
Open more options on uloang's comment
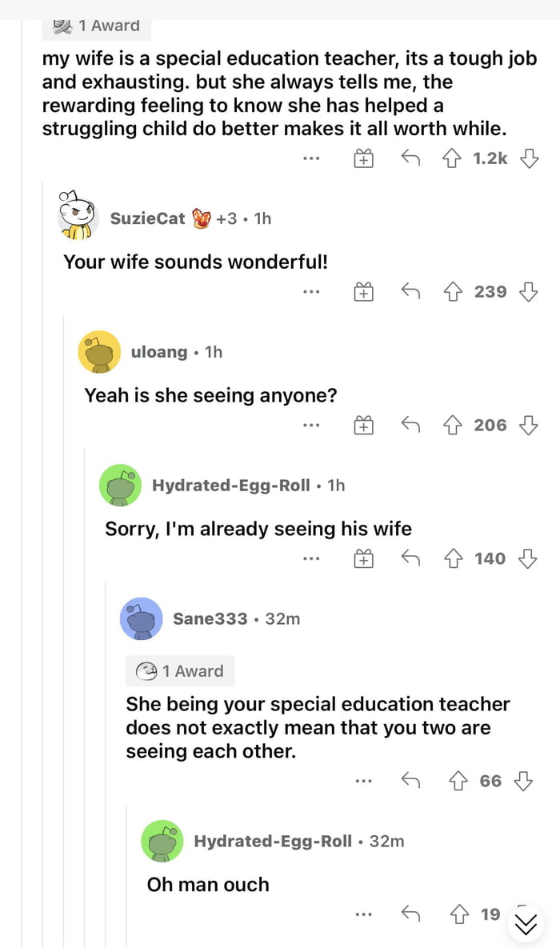click(x=311, y=425)
